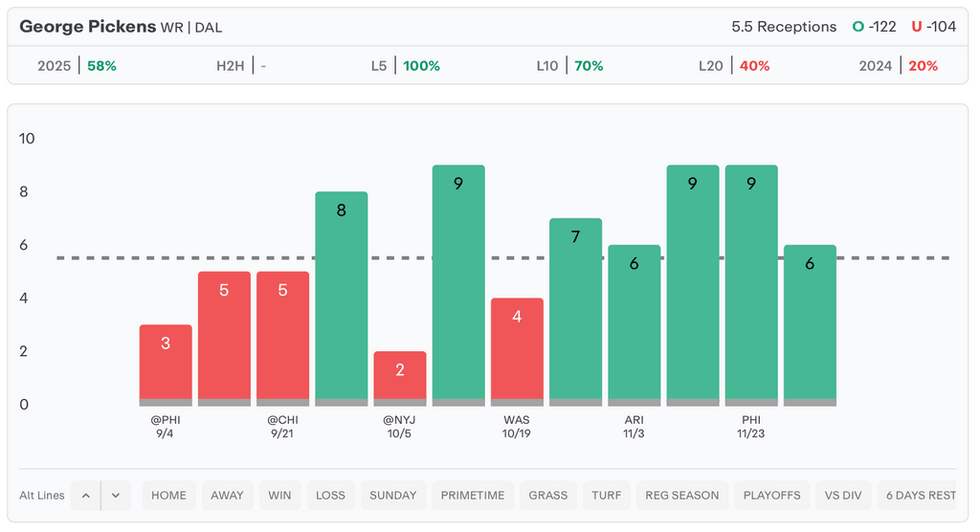Apply the PLAYOFFS filter
This screenshot has height=532, width=980.
pyautogui.click(x=771, y=496)
